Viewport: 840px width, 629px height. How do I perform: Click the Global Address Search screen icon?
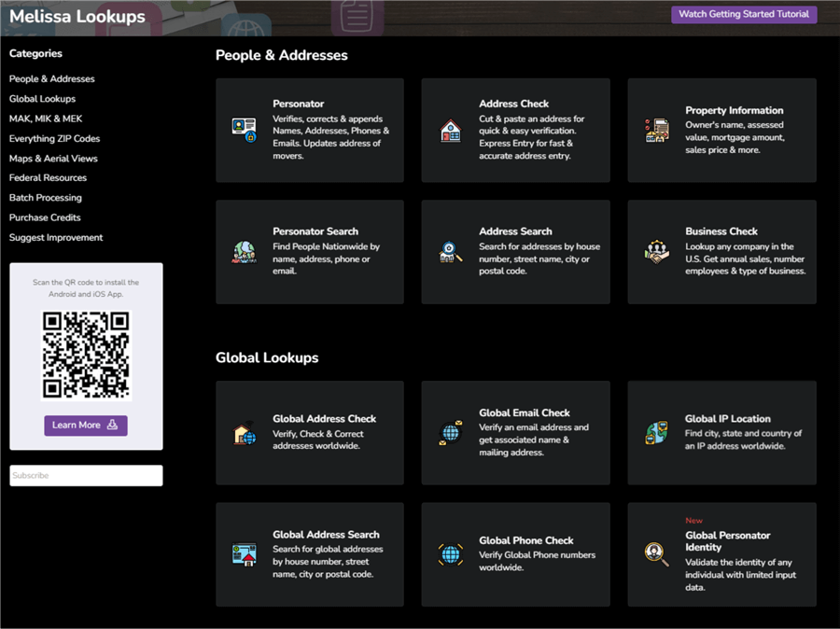click(x=245, y=554)
